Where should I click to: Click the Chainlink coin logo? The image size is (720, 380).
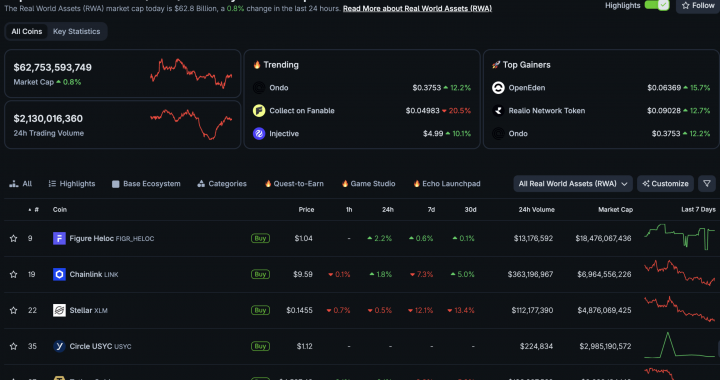[x=59, y=274]
